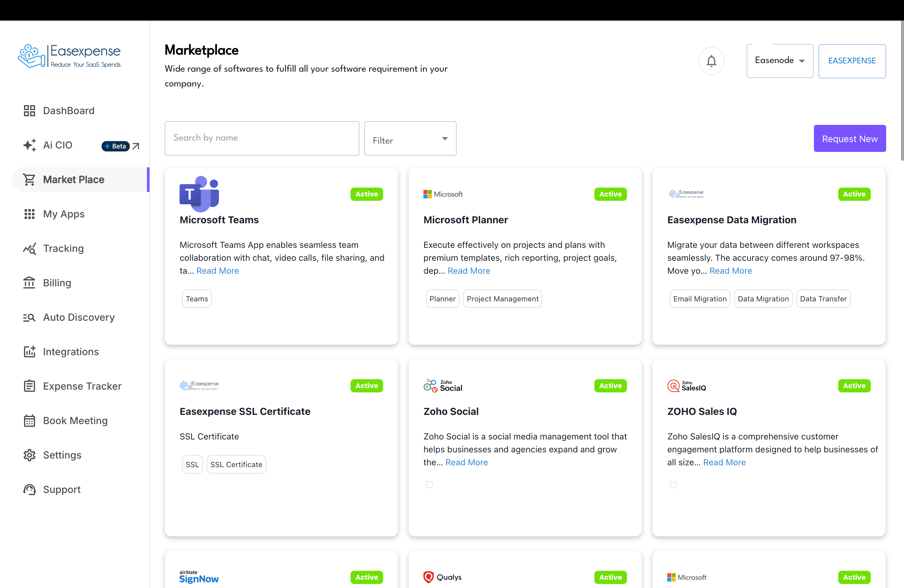Click the Microsoft Teams logo
The width and height of the screenshot is (904, 588).
(199, 194)
